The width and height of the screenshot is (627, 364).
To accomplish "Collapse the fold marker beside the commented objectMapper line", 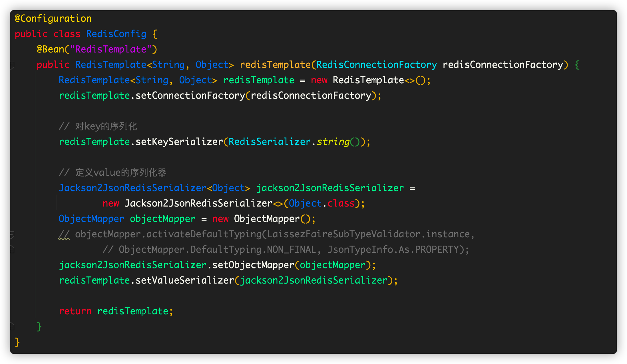I will tap(12, 234).
